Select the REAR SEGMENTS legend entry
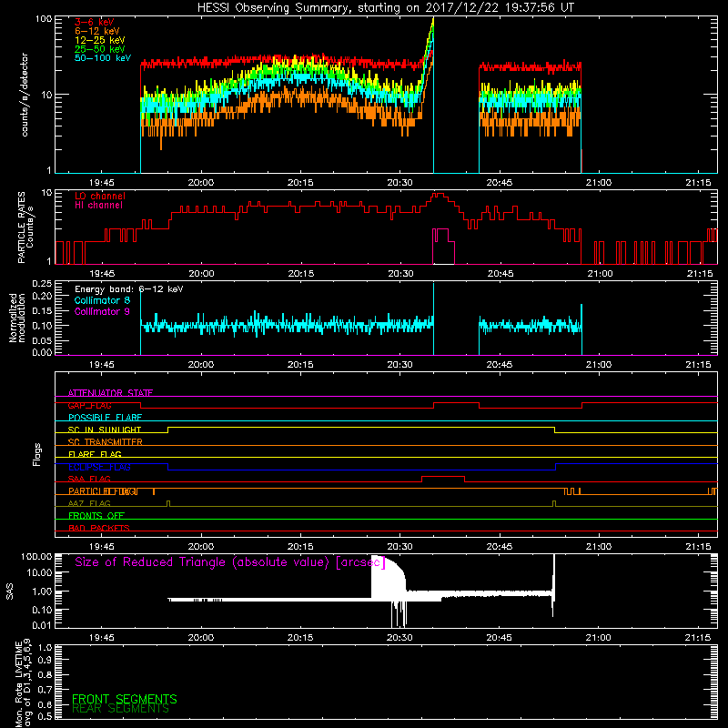This screenshot has height=728, width=728. [120, 709]
